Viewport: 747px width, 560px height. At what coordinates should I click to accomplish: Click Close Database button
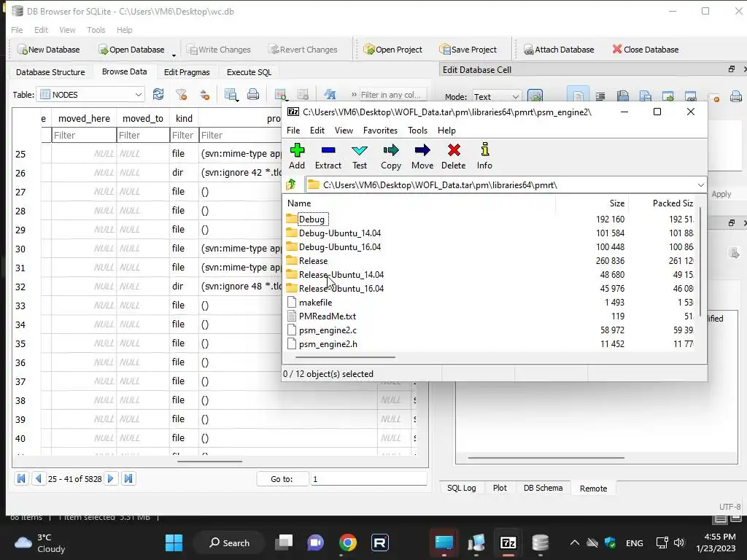pos(645,49)
